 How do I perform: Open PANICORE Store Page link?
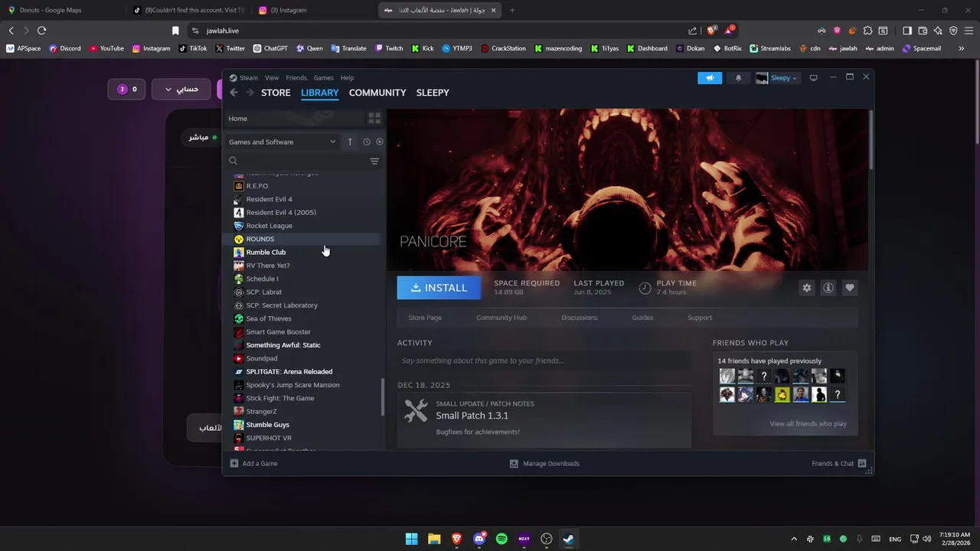pos(425,318)
